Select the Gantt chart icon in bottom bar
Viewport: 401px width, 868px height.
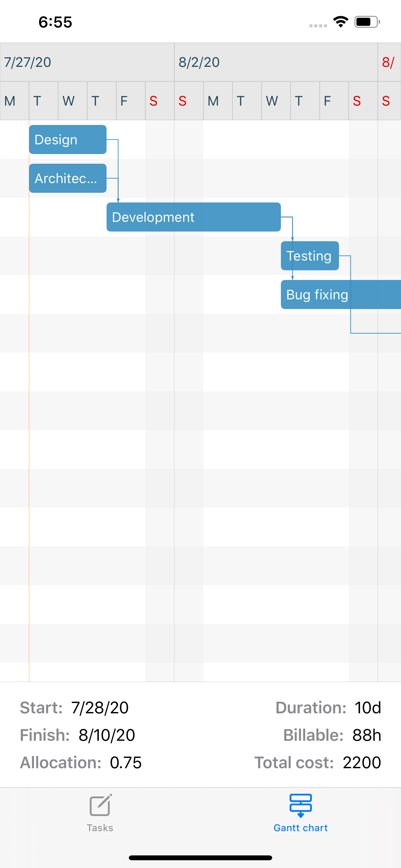(x=301, y=805)
